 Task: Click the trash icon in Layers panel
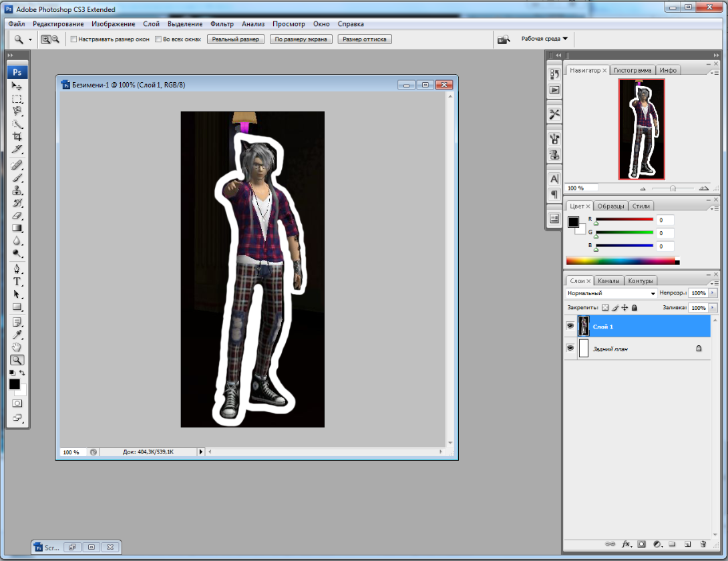pyautogui.click(x=704, y=544)
